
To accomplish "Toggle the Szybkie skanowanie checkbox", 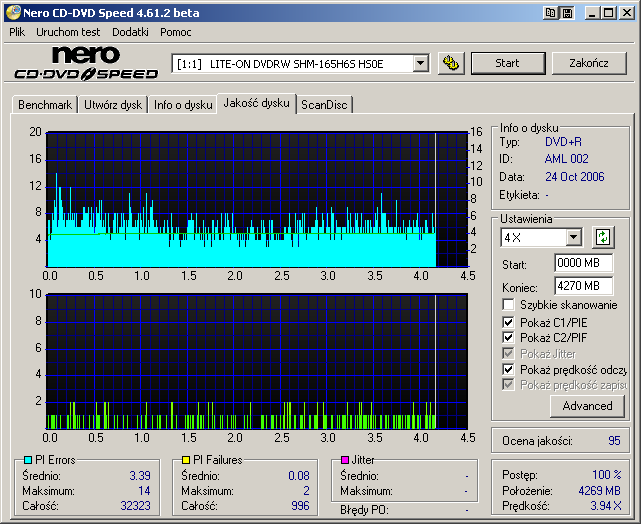I will tap(508, 305).
